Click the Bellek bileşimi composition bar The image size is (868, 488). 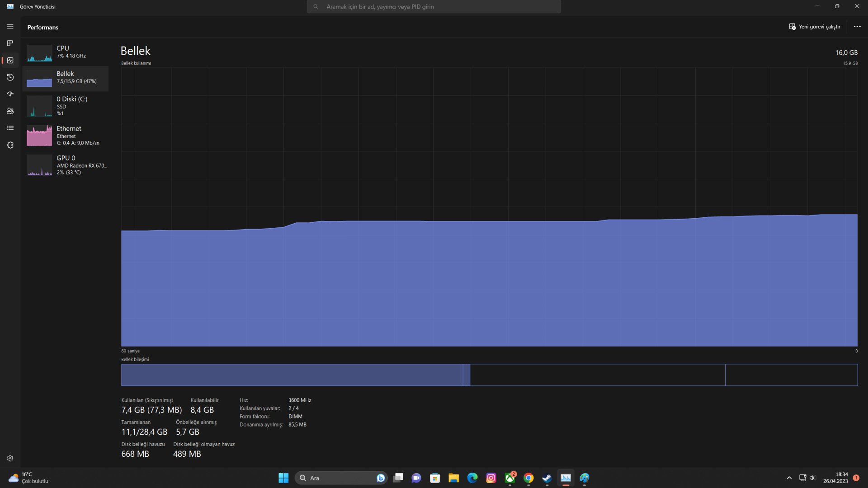(489, 375)
